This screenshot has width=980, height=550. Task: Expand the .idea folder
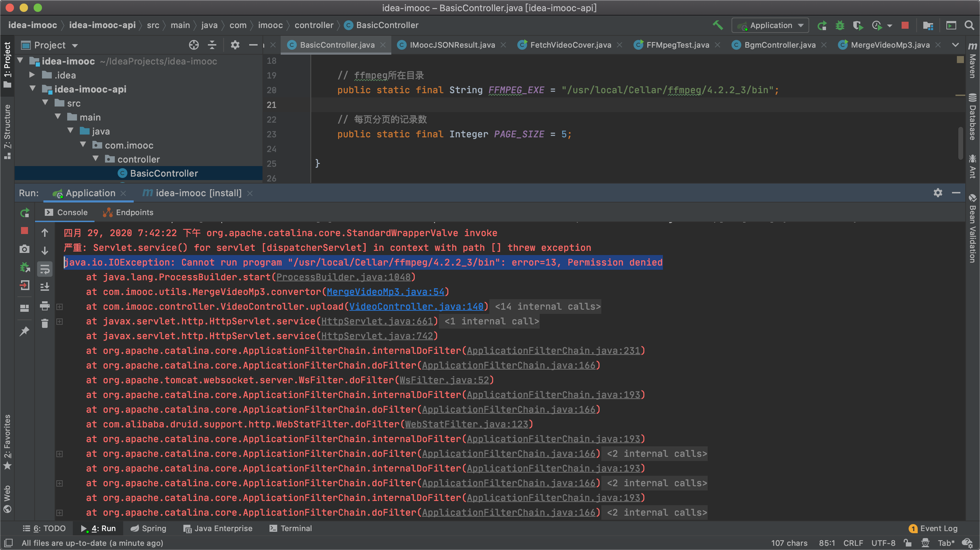click(x=32, y=75)
